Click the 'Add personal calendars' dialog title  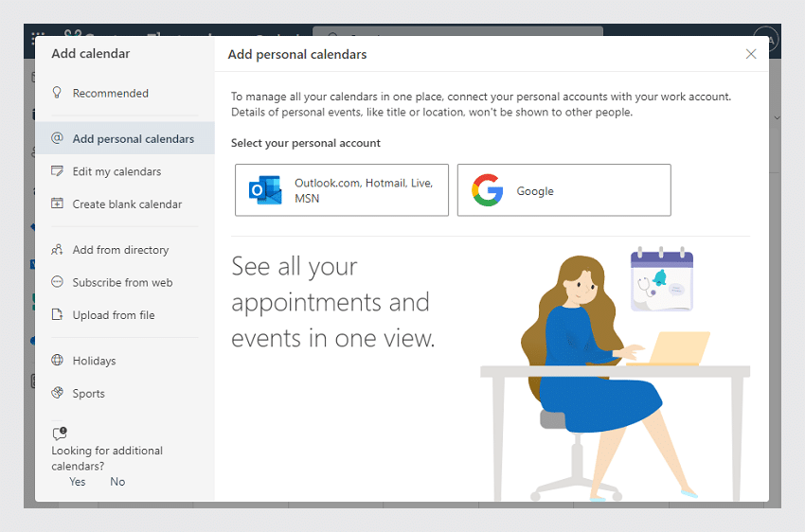[x=297, y=54]
